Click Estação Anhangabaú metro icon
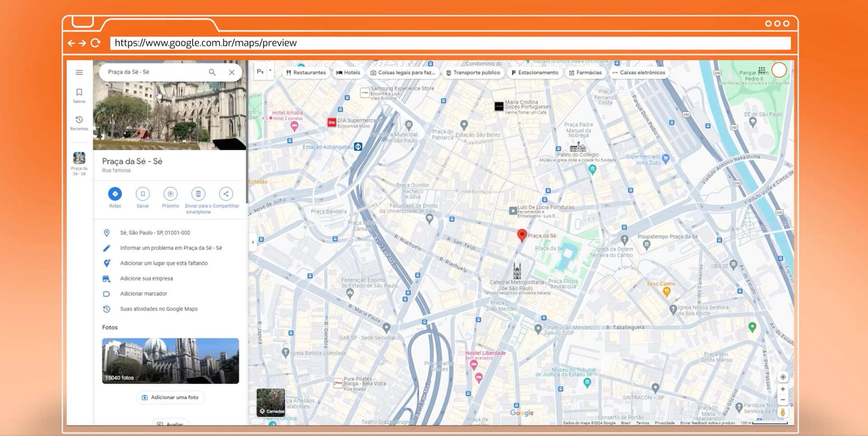Screen dimensions: 868x436 pyautogui.click(x=358, y=147)
